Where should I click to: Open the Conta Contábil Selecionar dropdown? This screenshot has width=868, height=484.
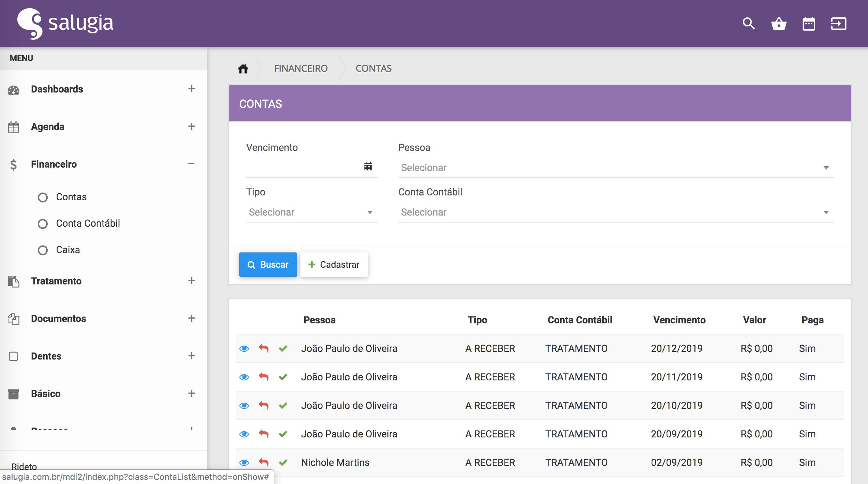(616, 212)
